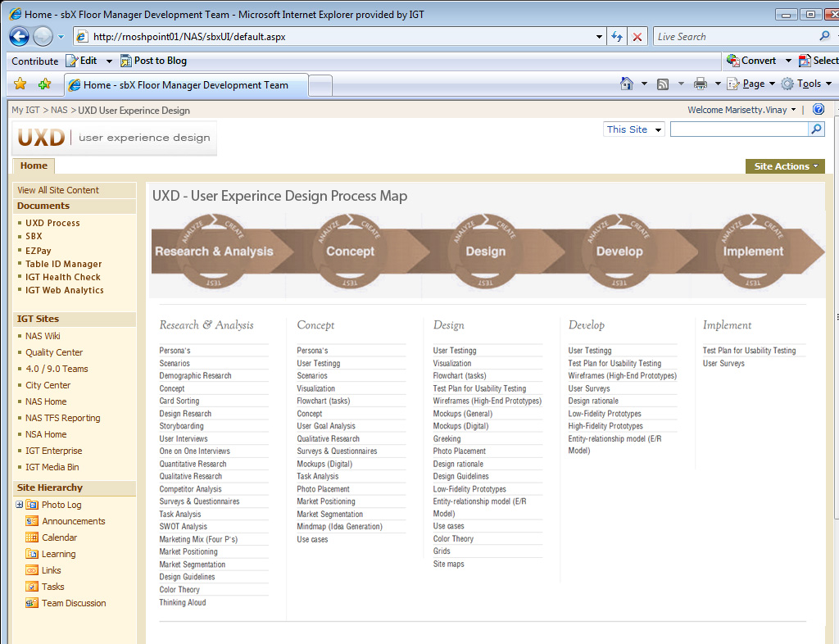Viewport: 839px width, 644px height.
Task: Open NAS TFS Reporting link
Action: tap(62, 418)
